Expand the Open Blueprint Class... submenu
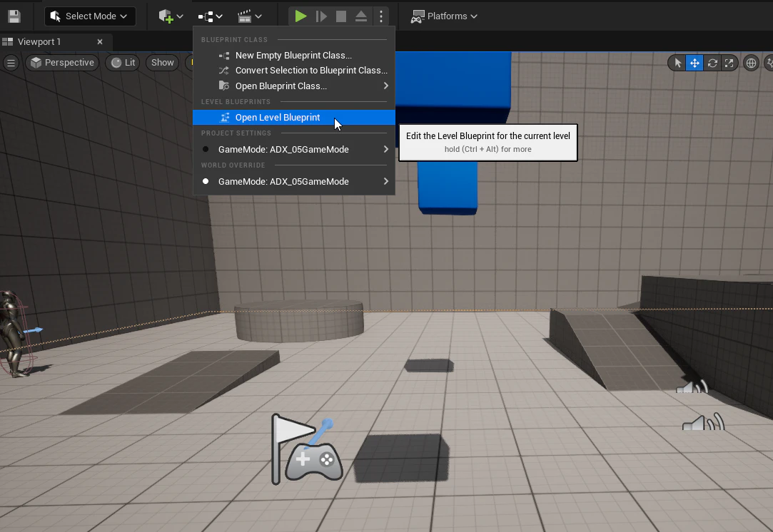 [294, 86]
